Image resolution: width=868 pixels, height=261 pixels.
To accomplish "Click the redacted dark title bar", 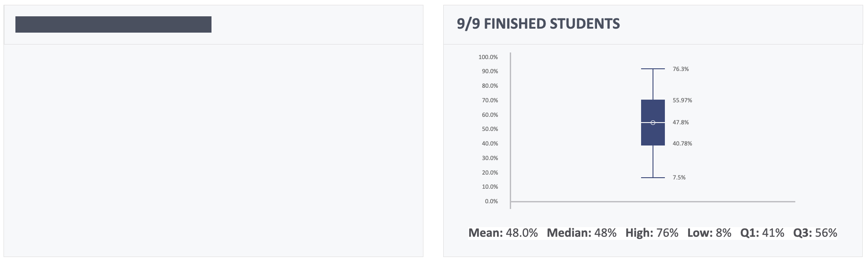I will 113,24.
